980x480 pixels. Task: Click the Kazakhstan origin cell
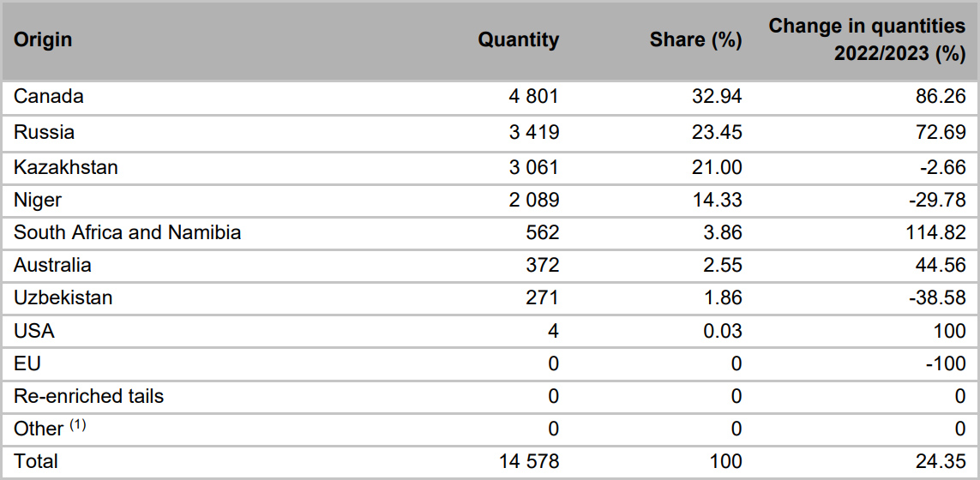point(66,167)
